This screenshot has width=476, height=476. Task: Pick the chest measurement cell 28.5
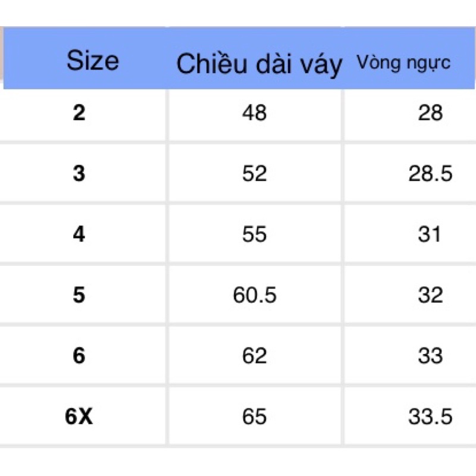430,174
